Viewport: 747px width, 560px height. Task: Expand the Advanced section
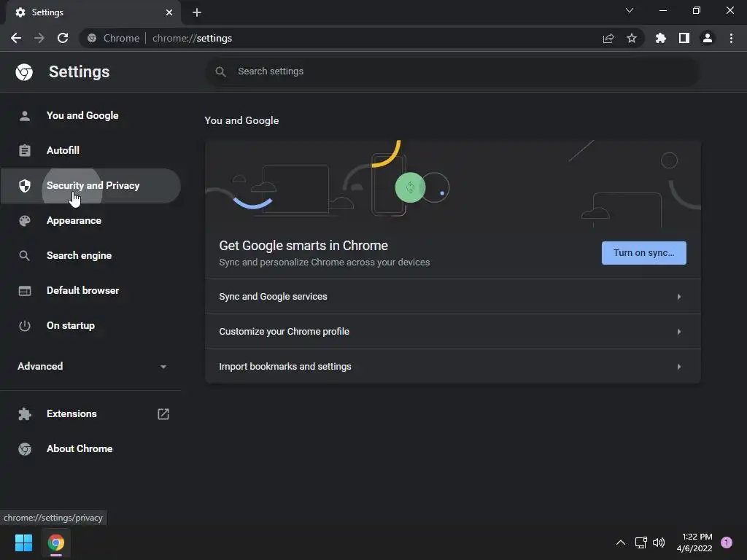(90, 366)
